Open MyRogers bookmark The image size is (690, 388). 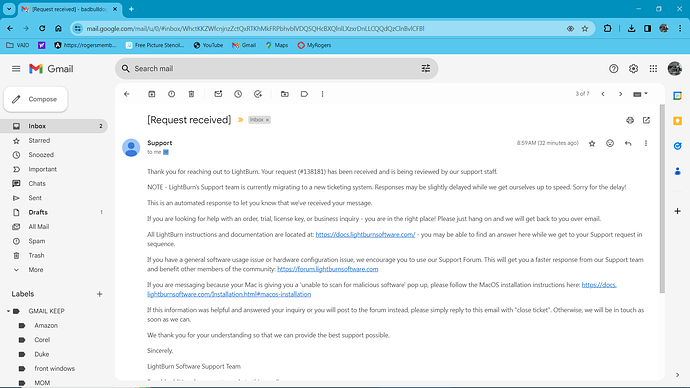tap(314, 45)
